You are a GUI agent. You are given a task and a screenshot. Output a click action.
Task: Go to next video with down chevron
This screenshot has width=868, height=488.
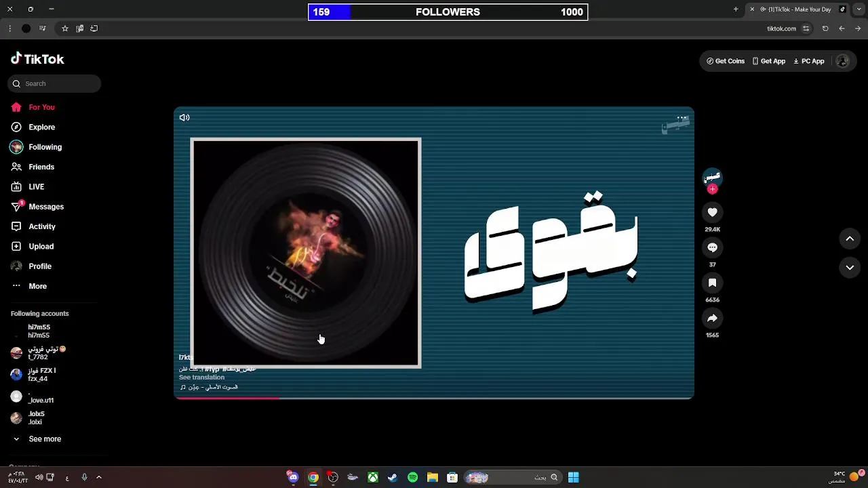tap(850, 268)
